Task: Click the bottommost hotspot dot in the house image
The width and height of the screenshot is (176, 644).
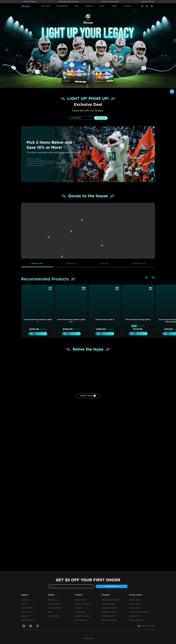Action: [x=62, y=256]
